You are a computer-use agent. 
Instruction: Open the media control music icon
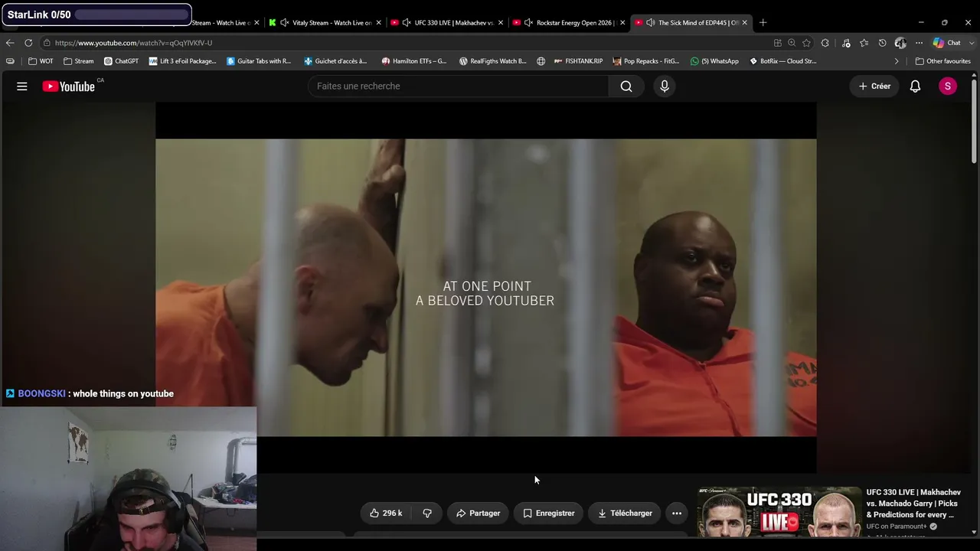[x=846, y=43]
